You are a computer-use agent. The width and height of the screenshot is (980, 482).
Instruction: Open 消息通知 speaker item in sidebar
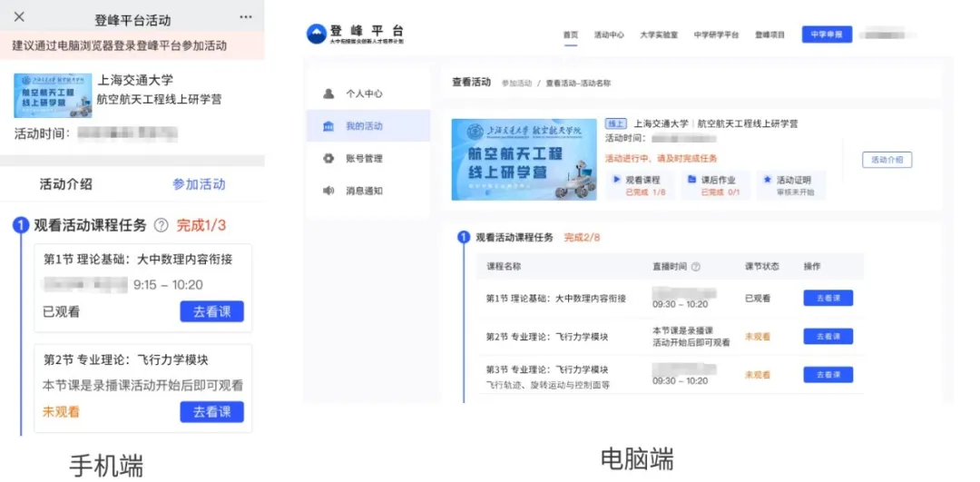[x=364, y=191]
